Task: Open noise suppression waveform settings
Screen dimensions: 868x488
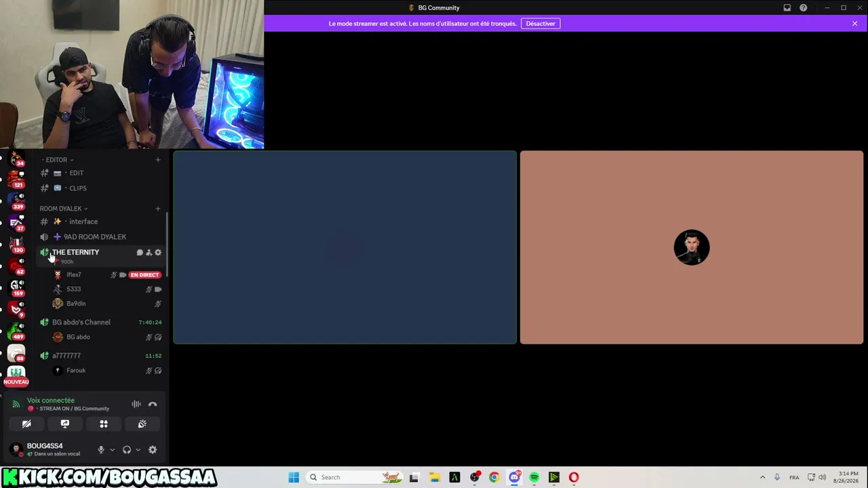Action: pyautogui.click(x=136, y=405)
